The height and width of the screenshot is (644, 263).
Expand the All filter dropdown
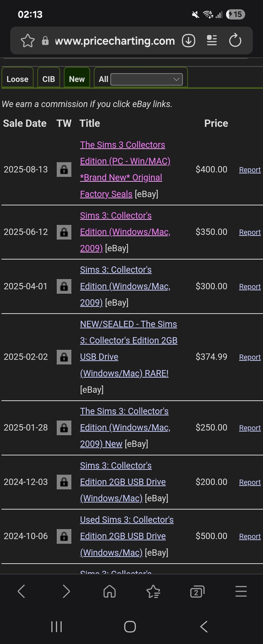[147, 79]
